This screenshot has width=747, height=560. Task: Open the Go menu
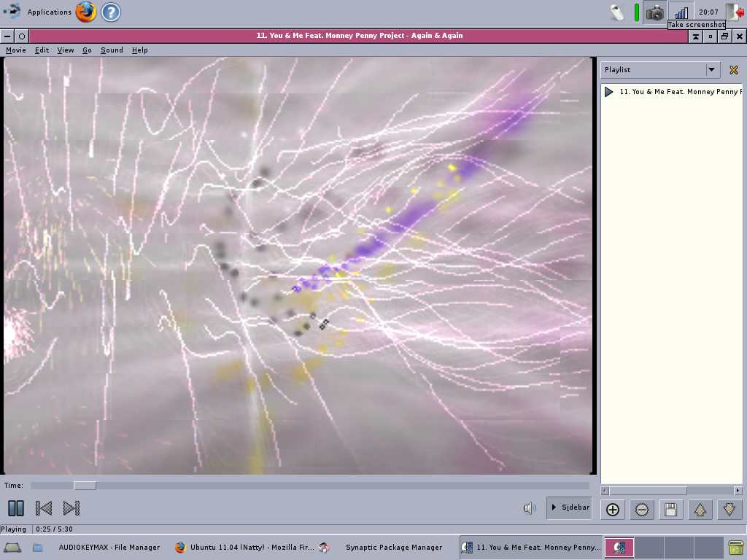pyautogui.click(x=87, y=50)
